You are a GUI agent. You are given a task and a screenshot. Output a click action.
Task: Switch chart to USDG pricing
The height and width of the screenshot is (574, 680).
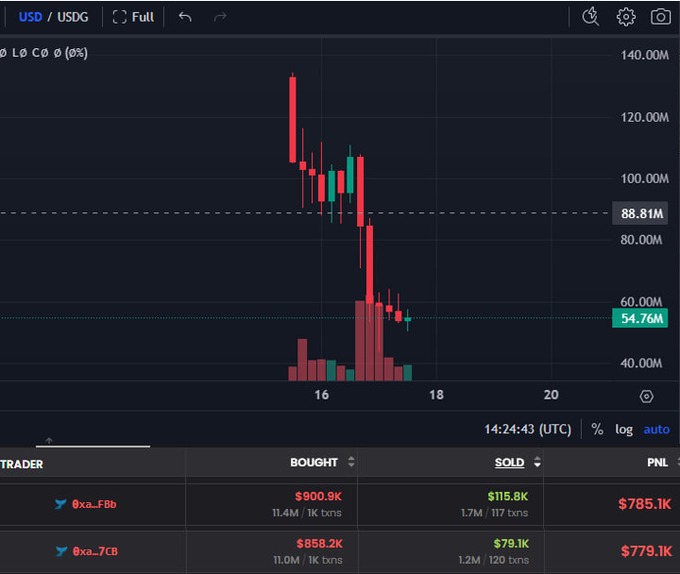point(73,17)
